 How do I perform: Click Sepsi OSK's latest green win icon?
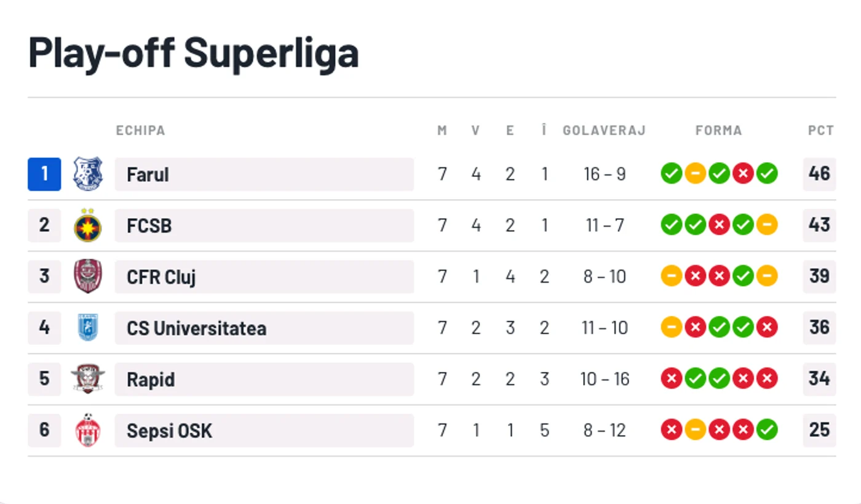pos(767,430)
